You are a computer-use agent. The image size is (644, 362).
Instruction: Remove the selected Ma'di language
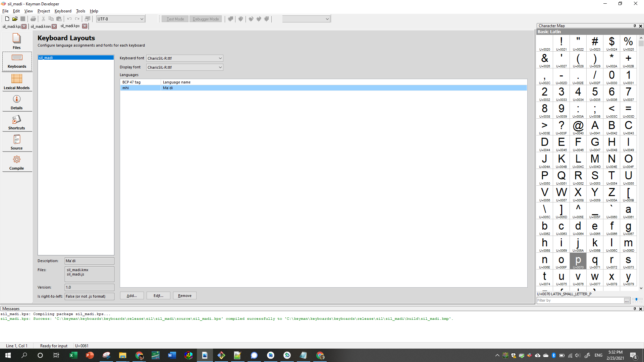click(185, 296)
